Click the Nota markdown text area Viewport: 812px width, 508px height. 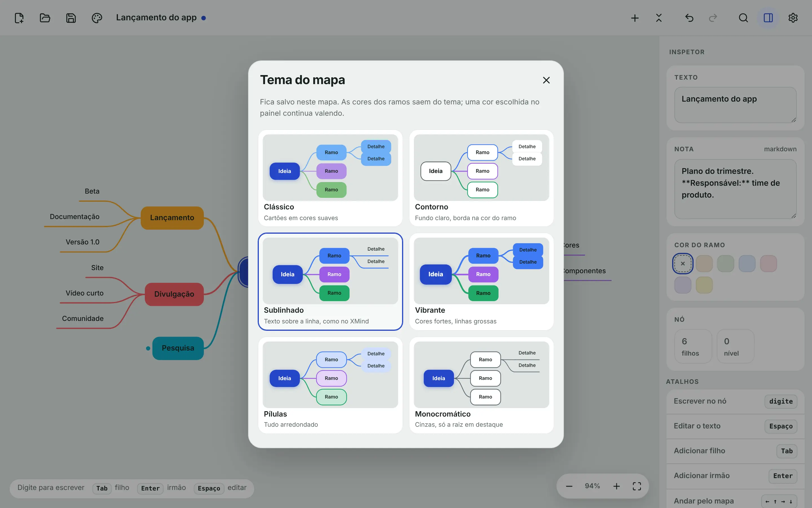(735, 189)
